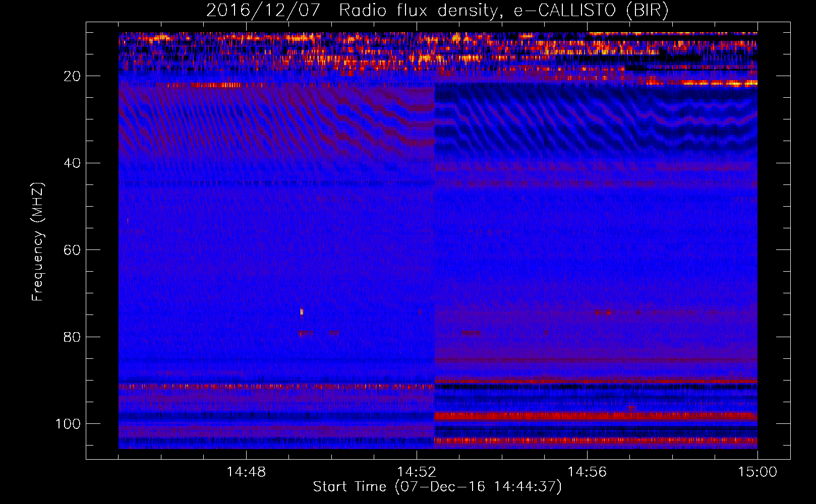816x504 pixels.
Task: Click the plot title '2016/12/07 Radio flux density'
Action: [x=437, y=10]
